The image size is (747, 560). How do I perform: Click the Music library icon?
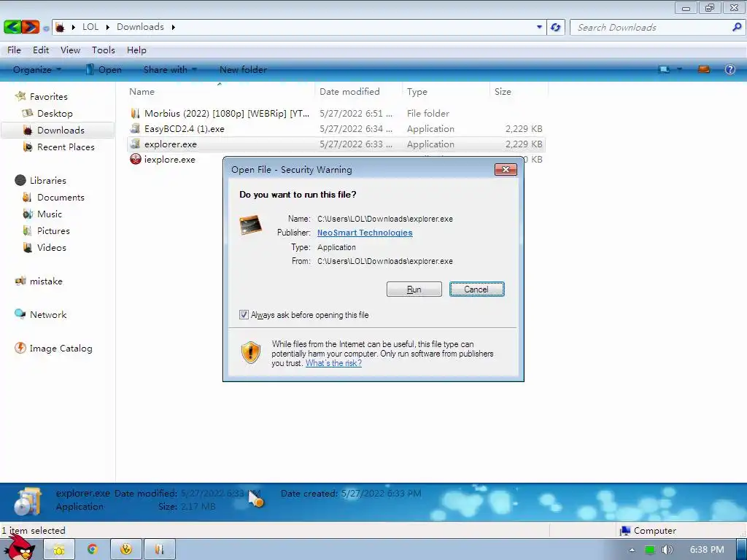(x=28, y=214)
